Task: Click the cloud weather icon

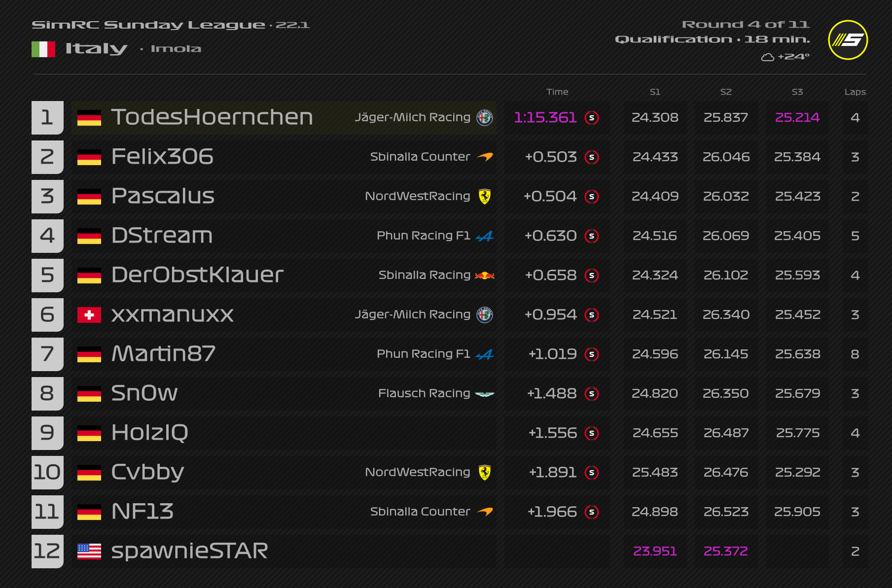Action: [x=767, y=57]
